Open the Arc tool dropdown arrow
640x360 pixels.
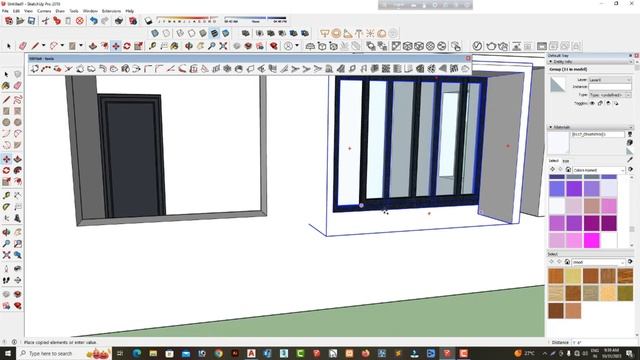point(62,46)
